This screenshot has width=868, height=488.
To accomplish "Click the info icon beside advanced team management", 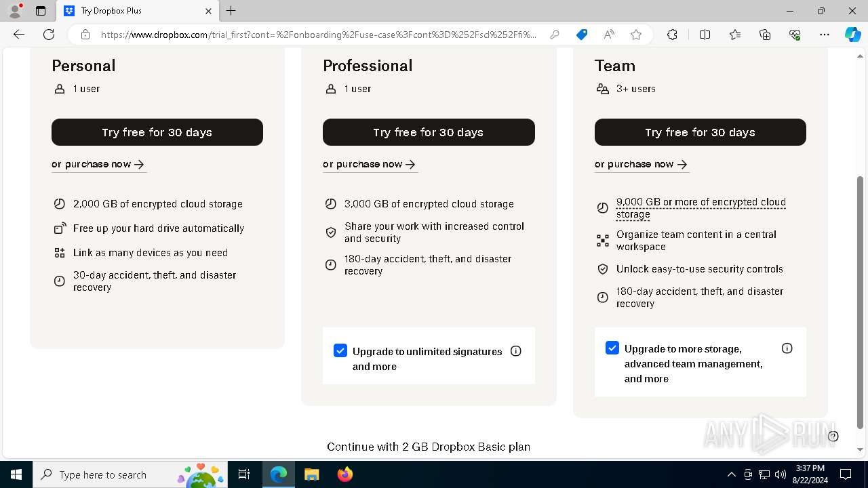I will 787,348.
